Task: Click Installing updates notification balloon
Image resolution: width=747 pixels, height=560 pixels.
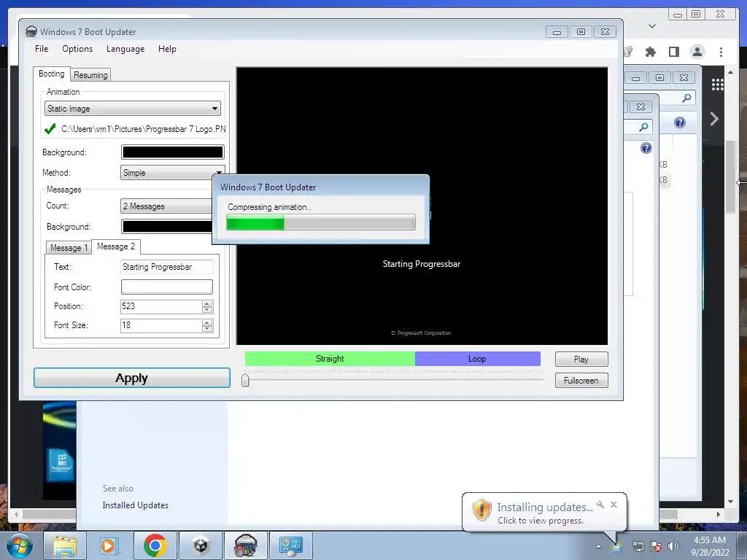Action: 544,513
